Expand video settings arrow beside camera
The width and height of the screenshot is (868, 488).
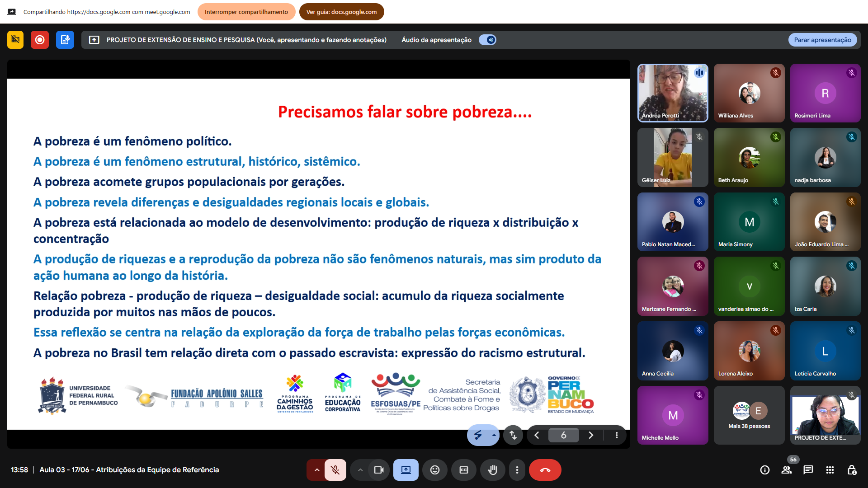coord(360,470)
